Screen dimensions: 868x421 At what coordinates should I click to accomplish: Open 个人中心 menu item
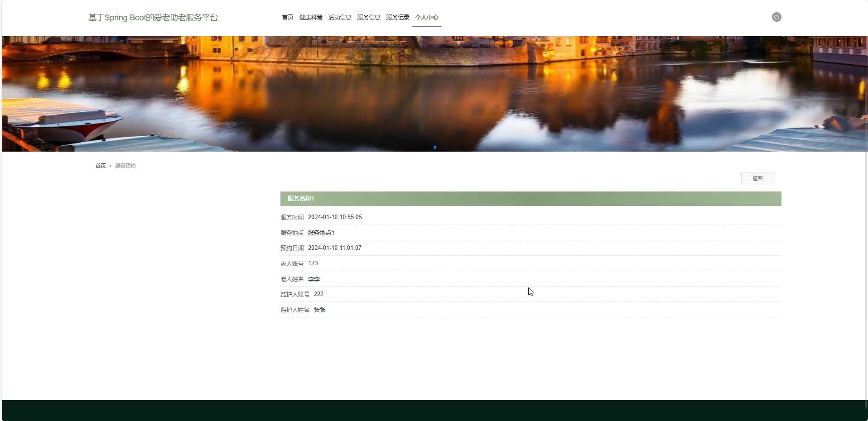pos(427,17)
